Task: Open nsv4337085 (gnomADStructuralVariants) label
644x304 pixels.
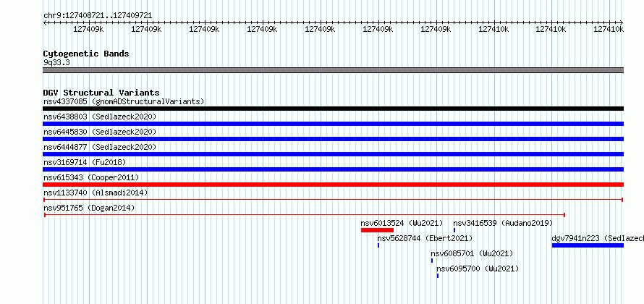Action: pyautogui.click(x=124, y=101)
